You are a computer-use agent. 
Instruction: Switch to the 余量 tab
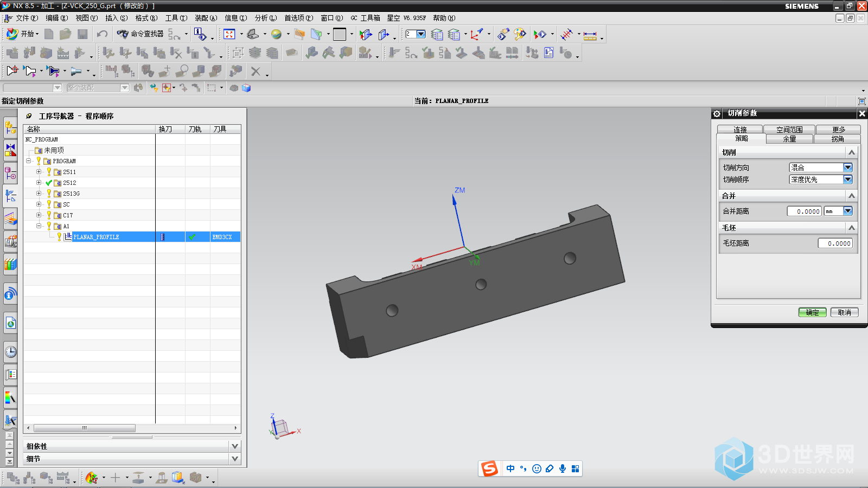coord(789,139)
